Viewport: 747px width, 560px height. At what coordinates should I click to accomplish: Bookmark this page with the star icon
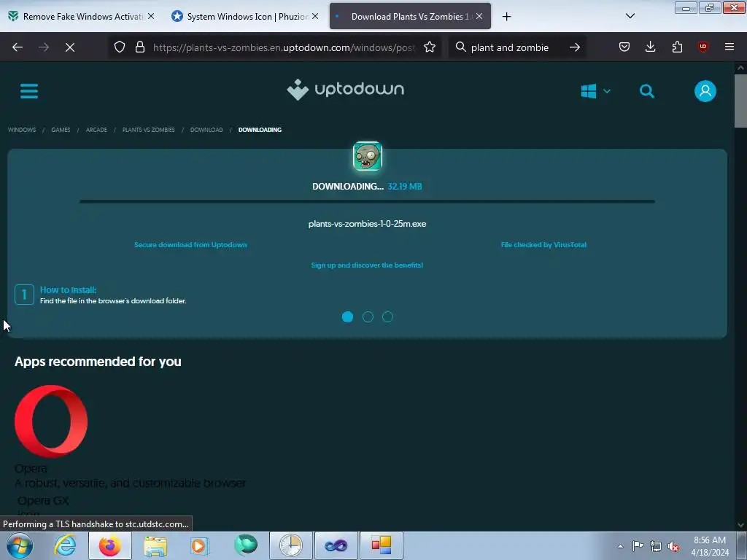(429, 47)
